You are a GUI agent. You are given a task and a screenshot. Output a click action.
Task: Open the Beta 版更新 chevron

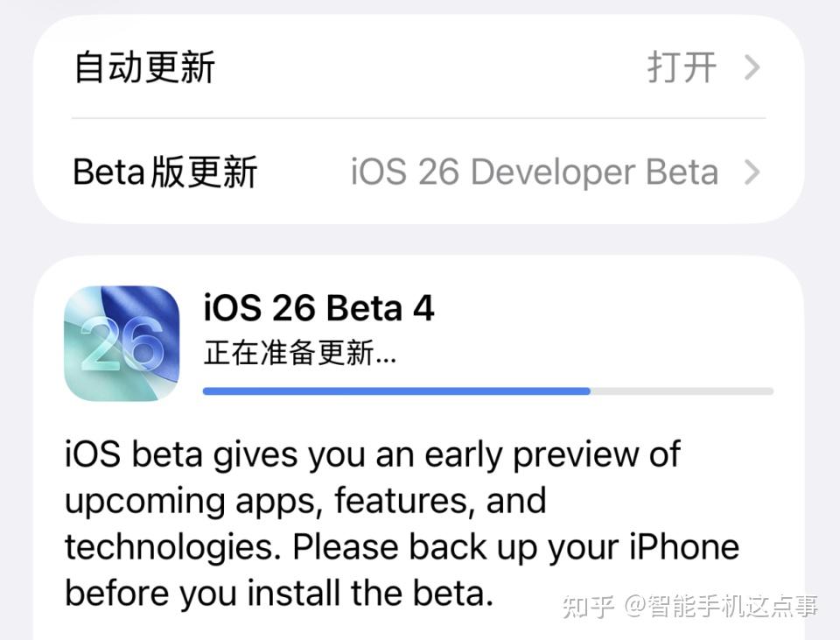(x=752, y=172)
